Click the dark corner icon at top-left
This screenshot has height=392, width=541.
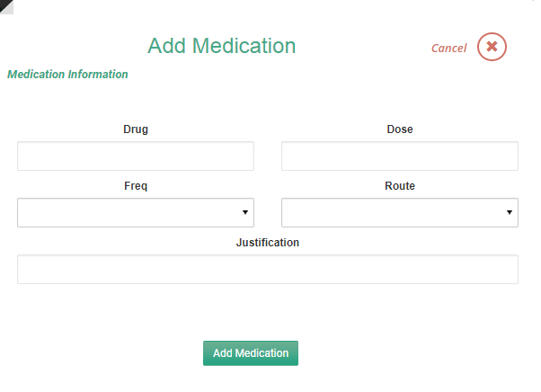tap(6, 7)
